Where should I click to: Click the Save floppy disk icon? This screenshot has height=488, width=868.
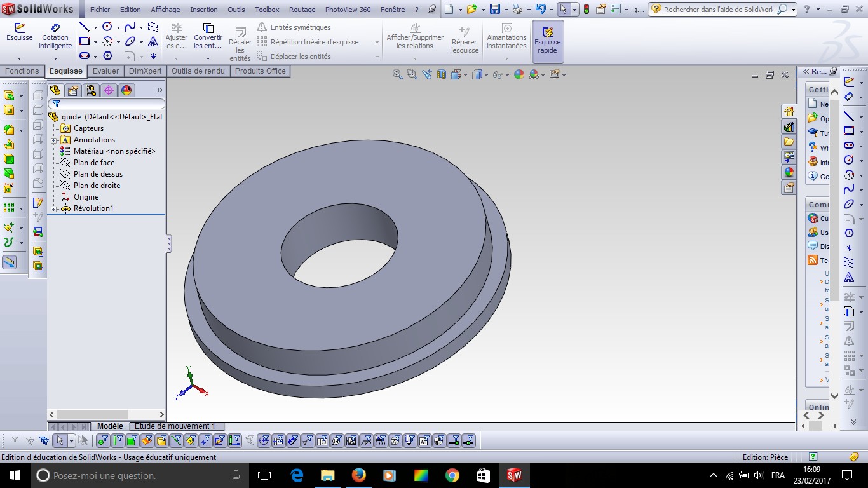click(x=495, y=9)
